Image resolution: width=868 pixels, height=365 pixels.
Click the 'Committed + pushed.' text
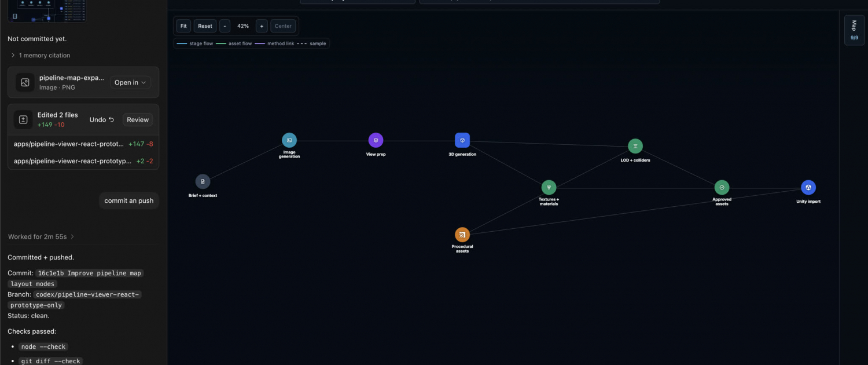pos(41,257)
